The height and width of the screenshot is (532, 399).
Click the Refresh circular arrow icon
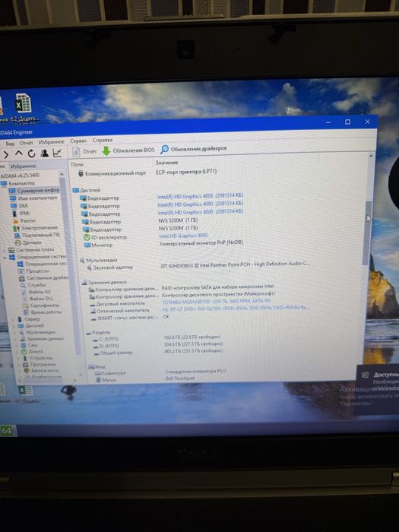click(32, 154)
